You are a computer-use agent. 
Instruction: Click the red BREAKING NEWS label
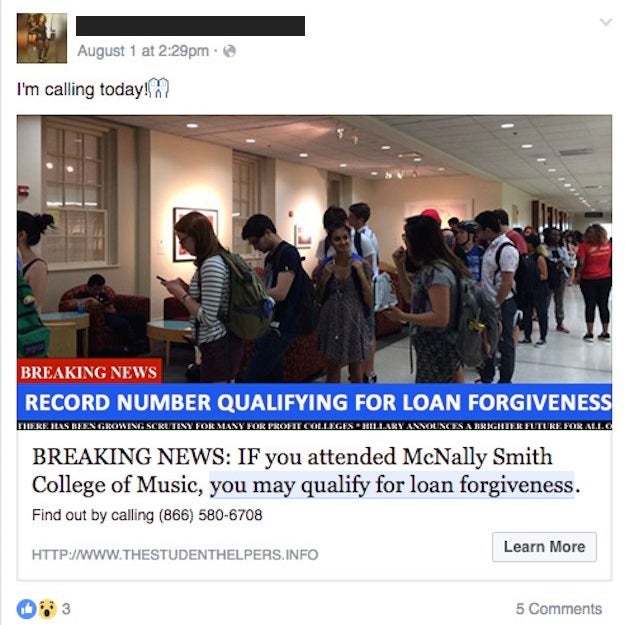tap(89, 372)
